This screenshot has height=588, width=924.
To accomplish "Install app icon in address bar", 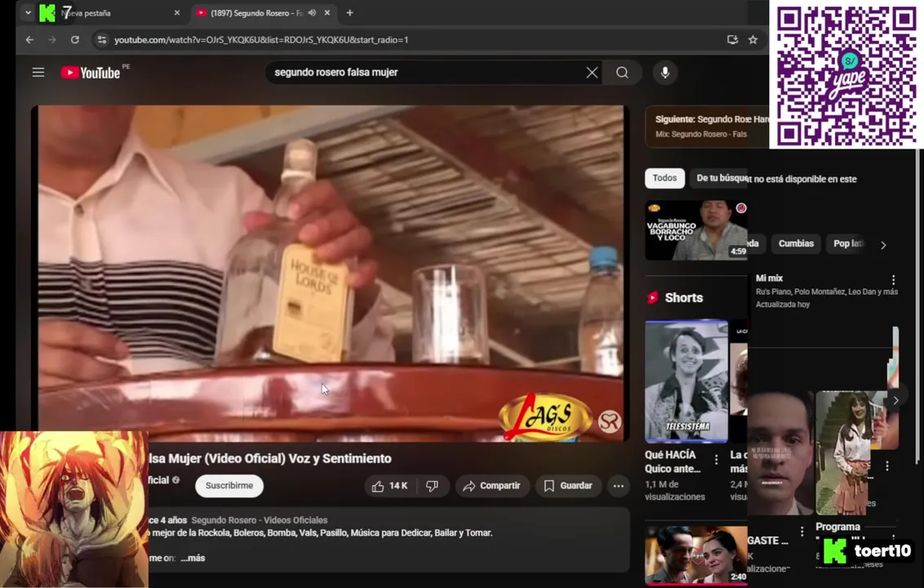I will (732, 39).
